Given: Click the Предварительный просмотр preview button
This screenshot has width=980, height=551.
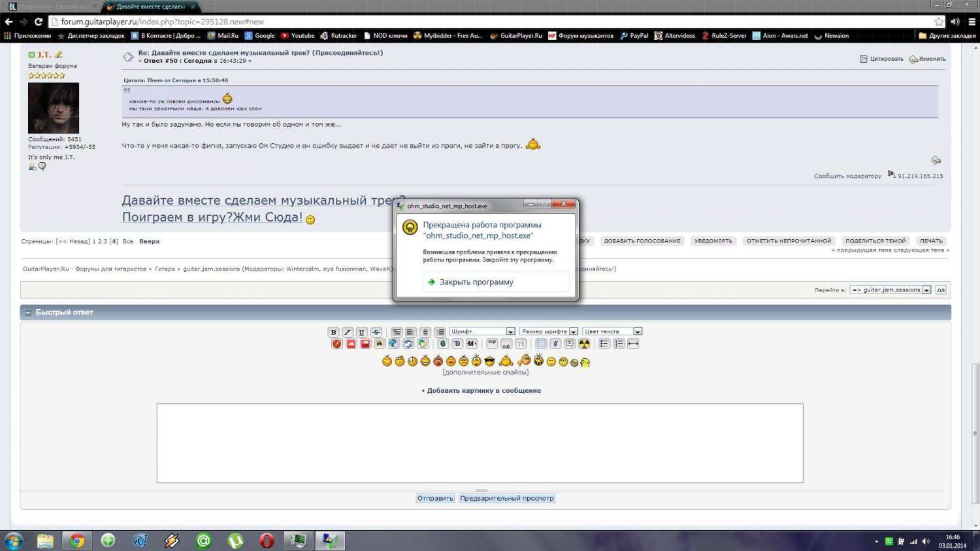Looking at the screenshot, I should point(507,498).
